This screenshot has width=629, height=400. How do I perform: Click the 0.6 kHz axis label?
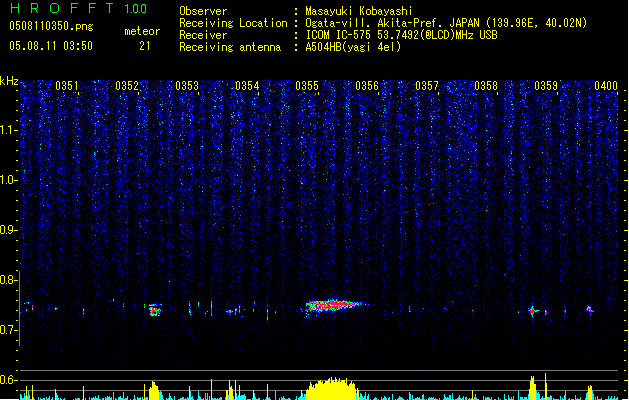(x=8, y=380)
